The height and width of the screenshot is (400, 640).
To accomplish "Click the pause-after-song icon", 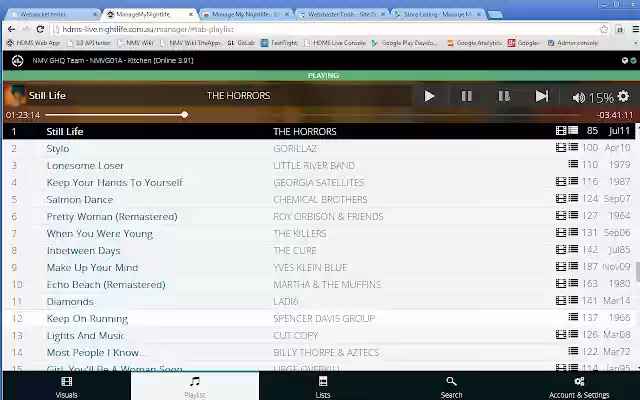I will coord(504,96).
